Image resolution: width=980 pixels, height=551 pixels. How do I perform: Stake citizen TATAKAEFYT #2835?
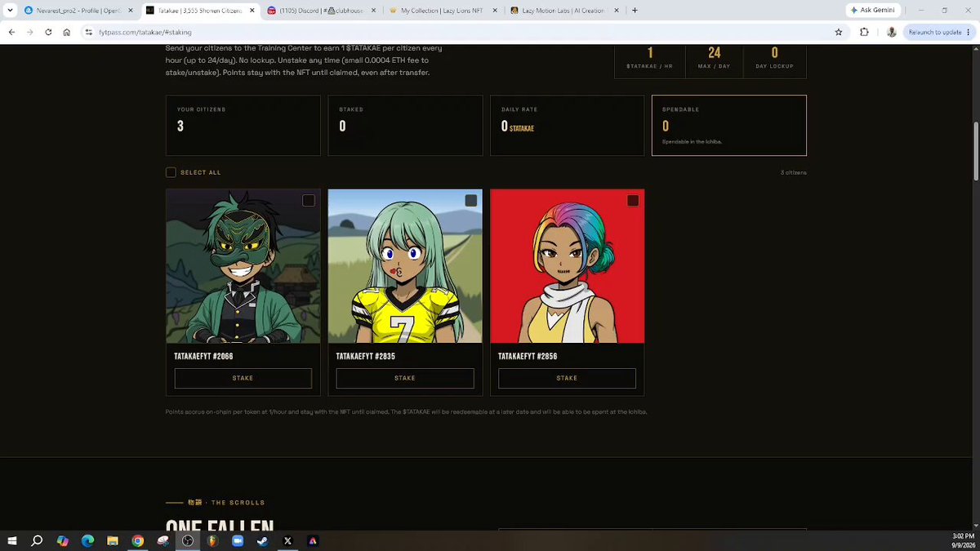coord(405,378)
